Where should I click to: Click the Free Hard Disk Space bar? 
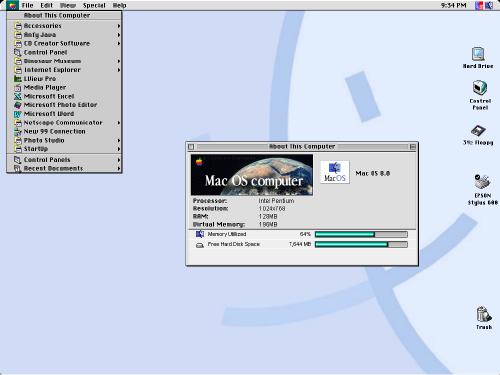tap(361, 245)
